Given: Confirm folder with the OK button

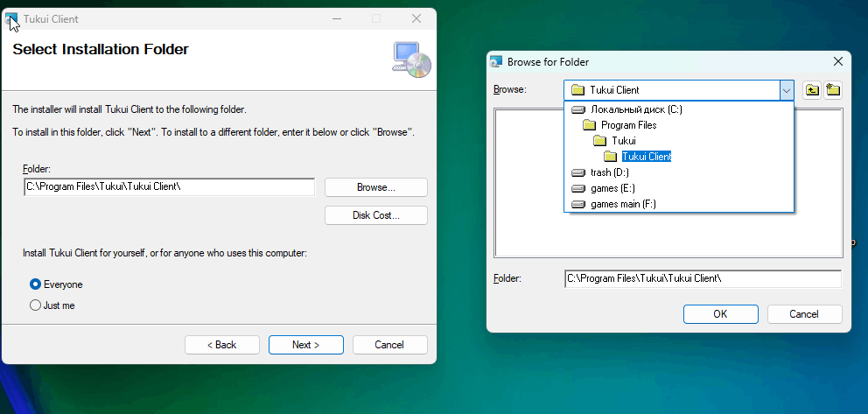Looking at the screenshot, I should 721,314.
